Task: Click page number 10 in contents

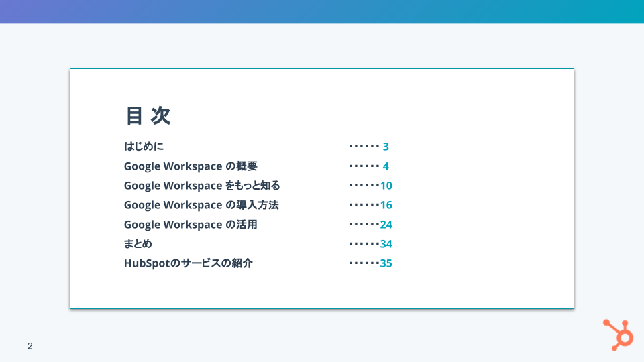Action: 386,186
